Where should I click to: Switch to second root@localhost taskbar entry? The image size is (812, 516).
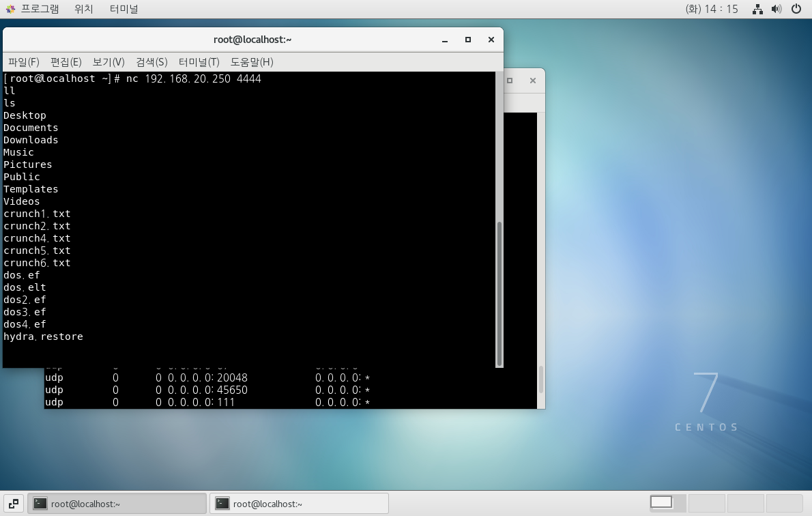pyautogui.click(x=300, y=504)
